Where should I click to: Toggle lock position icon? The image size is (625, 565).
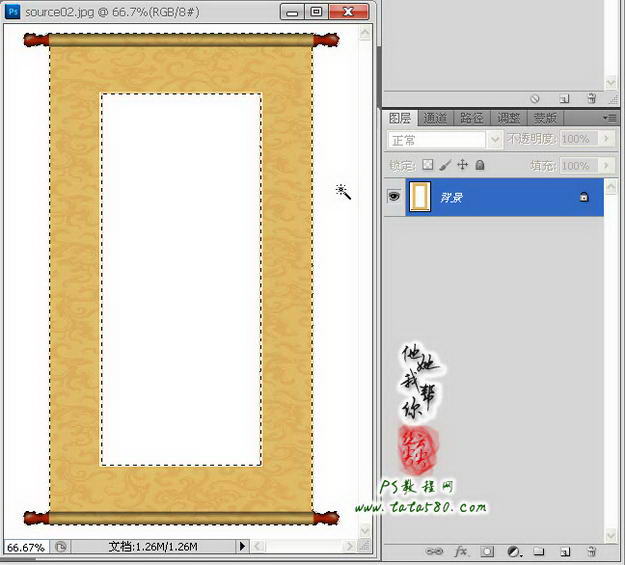(x=462, y=165)
